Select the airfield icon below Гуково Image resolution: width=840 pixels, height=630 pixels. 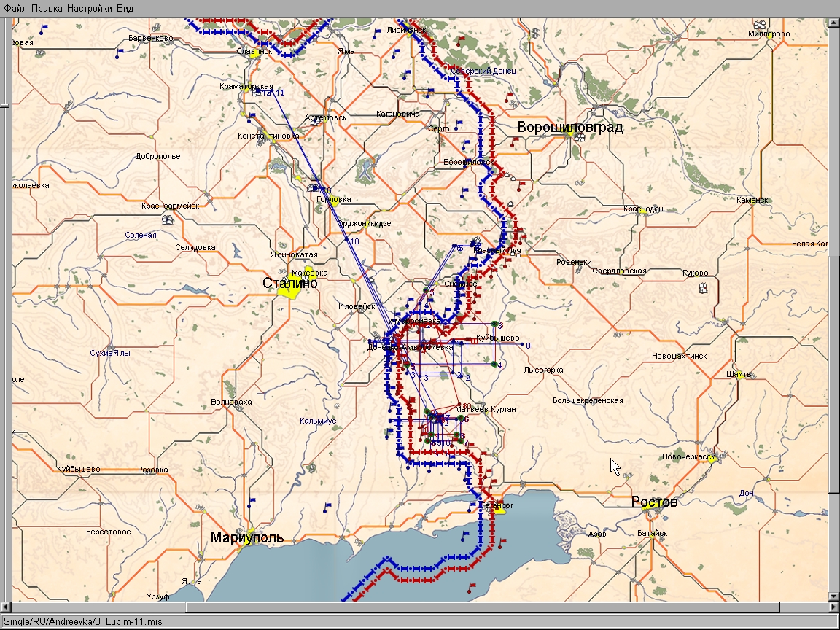(x=704, y=288)
